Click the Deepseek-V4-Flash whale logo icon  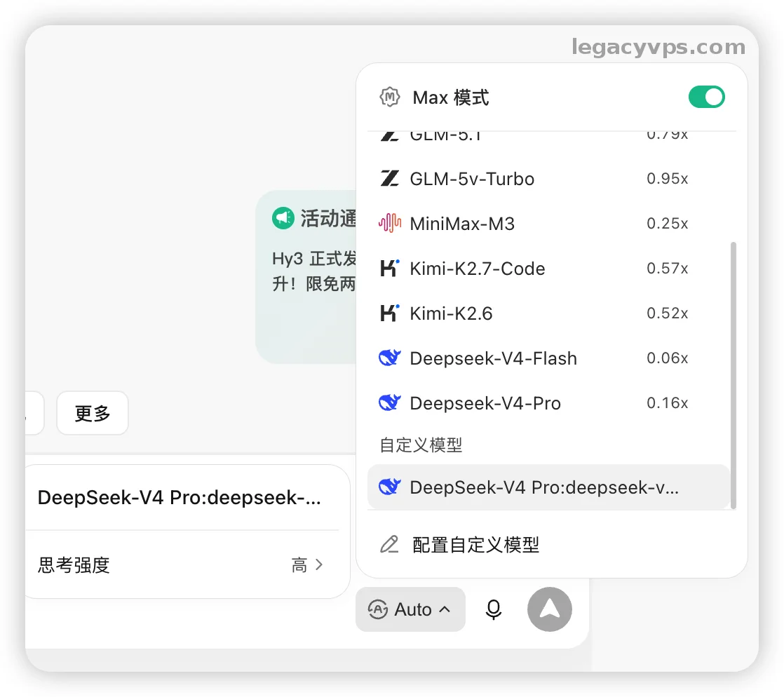pyautogui.click(x=389, y=358)
